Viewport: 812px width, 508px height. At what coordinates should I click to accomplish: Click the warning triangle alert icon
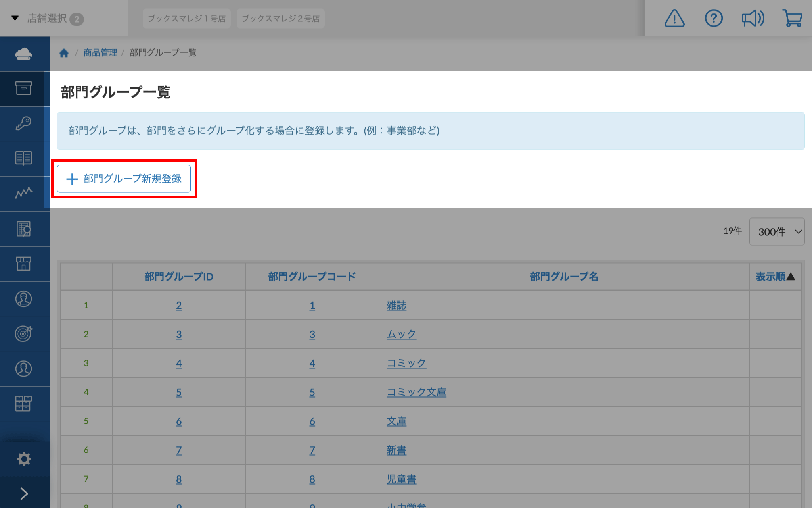click(x=674, y=18)
